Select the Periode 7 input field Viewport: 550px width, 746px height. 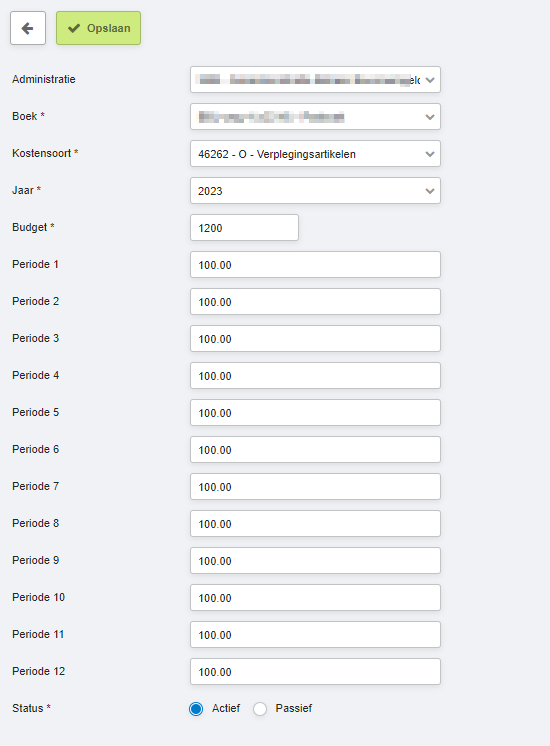pyautogui.click(x=315, y=487)
